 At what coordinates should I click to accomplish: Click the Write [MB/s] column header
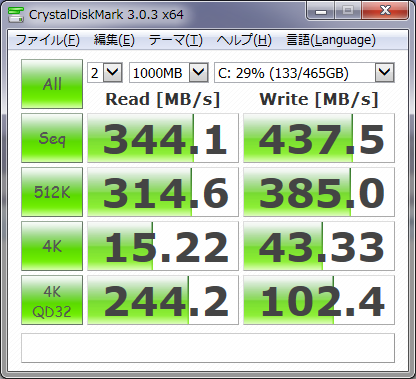coord(319,99)
